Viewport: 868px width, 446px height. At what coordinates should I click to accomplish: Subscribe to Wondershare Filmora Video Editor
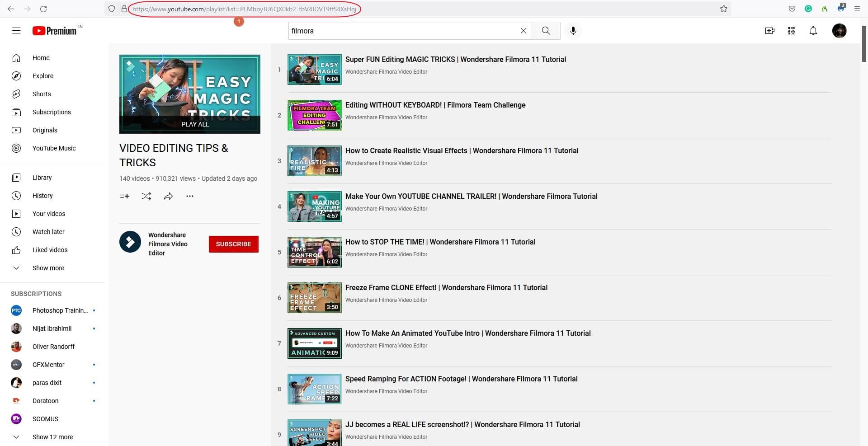click(x=234, y=244)
